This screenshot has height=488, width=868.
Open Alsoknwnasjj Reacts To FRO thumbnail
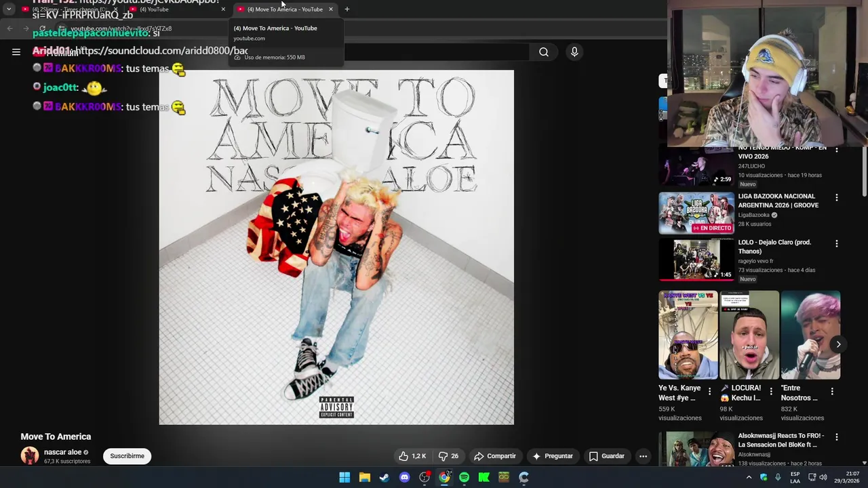tap(696, 449)
